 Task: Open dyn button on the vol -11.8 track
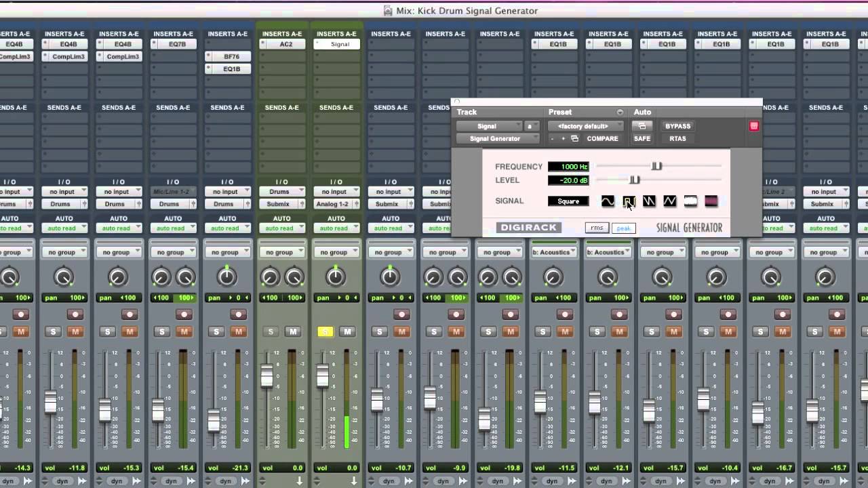[x=62, y=481]
